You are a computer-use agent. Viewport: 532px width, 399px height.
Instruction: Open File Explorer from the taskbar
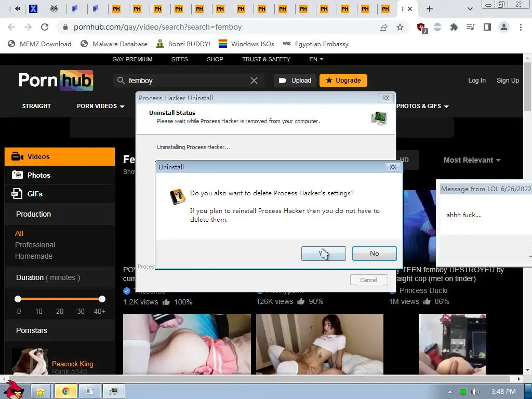click(x=41, y=392)
